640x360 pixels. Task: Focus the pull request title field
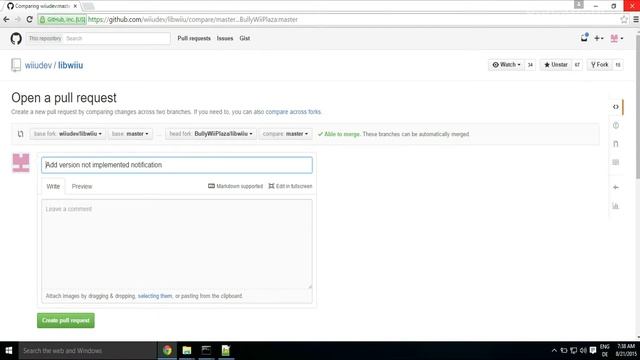[177, 165]
